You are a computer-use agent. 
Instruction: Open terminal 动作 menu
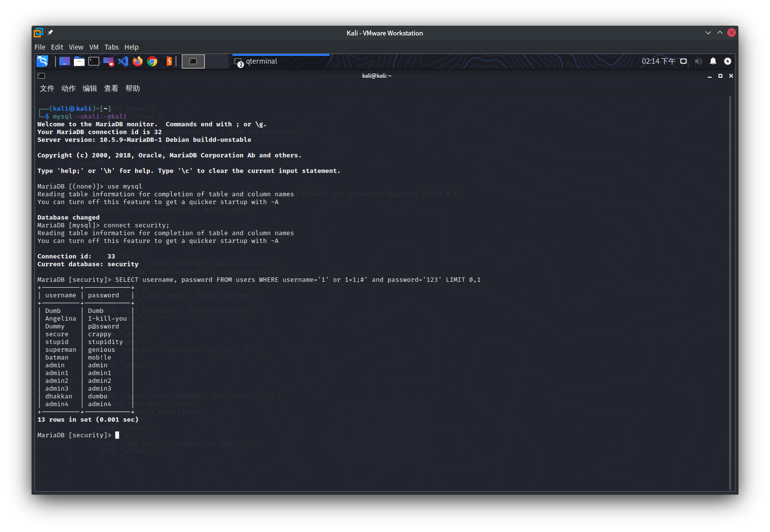point(68,88)
